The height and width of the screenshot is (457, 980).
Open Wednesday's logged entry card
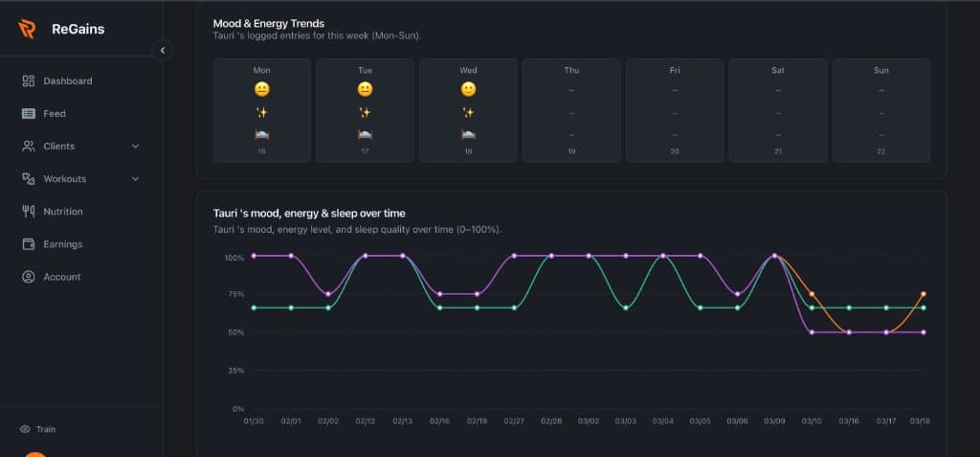pos(468,110)
